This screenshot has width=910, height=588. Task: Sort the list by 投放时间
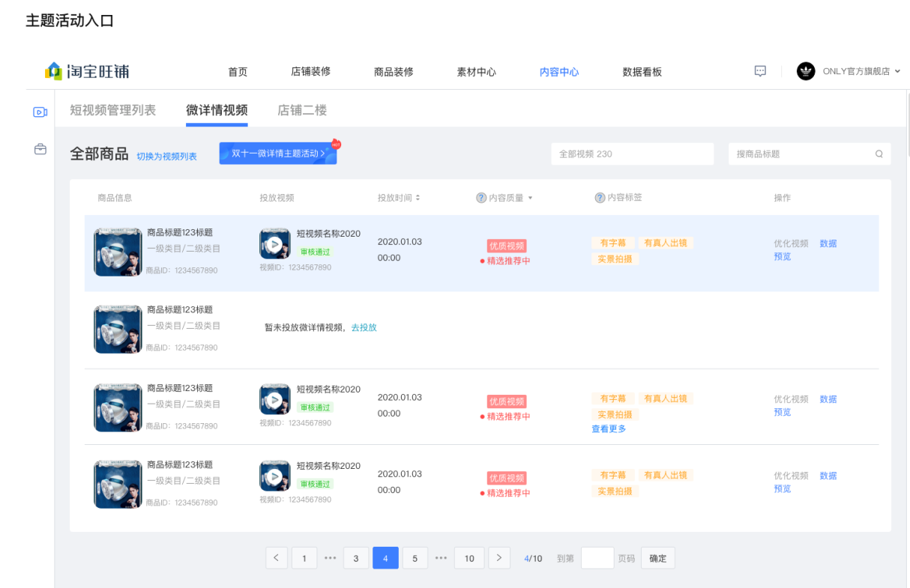[418, 198]
